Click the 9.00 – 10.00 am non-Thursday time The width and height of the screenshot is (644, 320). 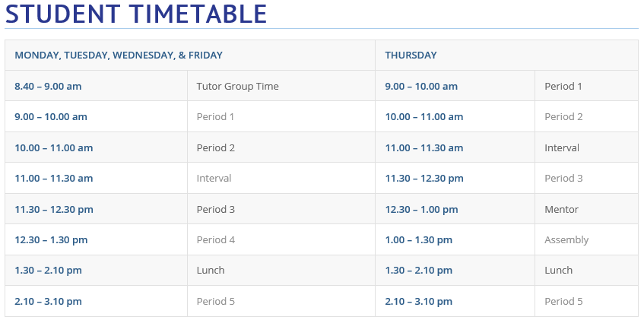pyautogui.click(x=51, y=117)
